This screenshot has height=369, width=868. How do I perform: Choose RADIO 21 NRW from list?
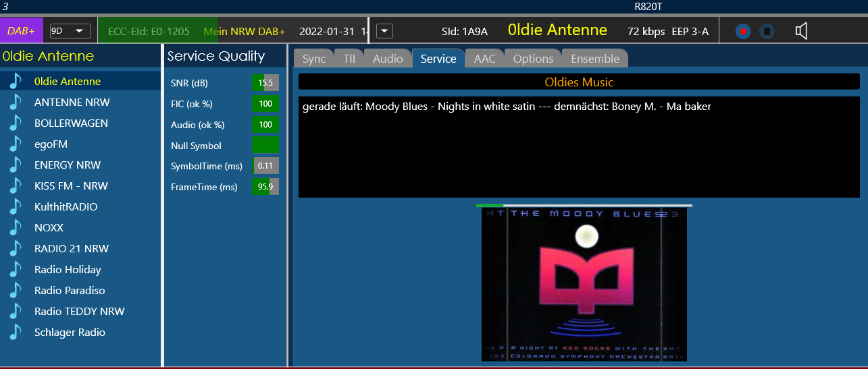(x=72, y=249)
